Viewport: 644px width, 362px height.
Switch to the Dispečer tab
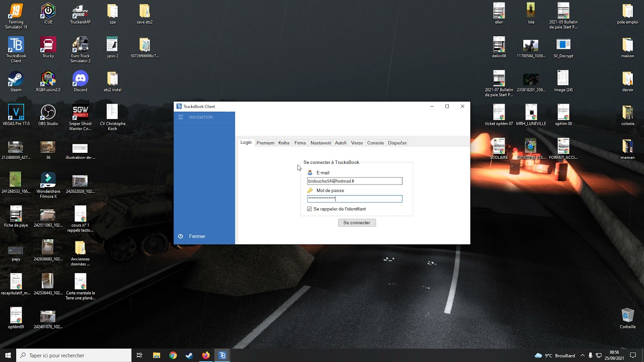click(x=397, y=143)
